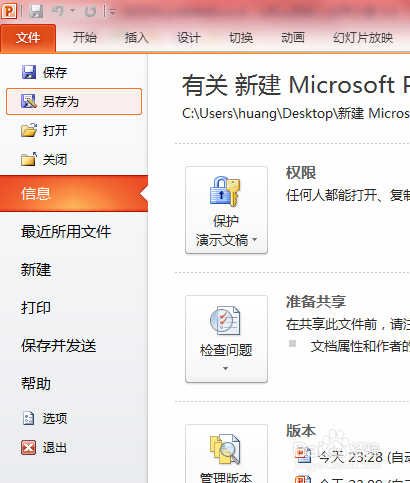Click the undo arrow icon
Screen dimensions: 410x483
coord(58,11)
